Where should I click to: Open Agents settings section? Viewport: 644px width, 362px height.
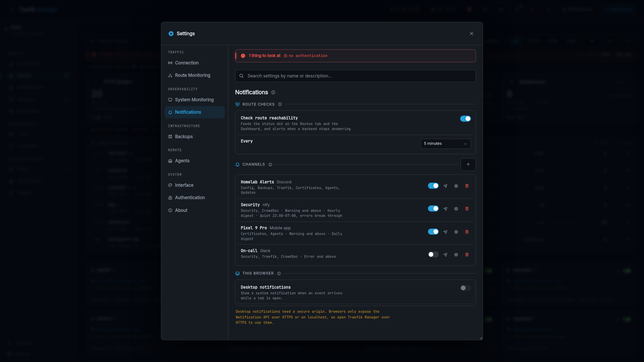[x=195, y=161]
